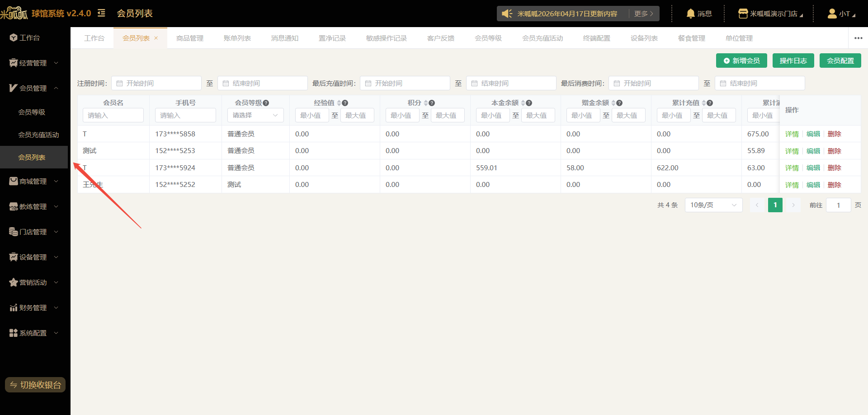The image size is (868, 415).
Task: Pick 最后充值时间 start date field
Action: [405, 83]
